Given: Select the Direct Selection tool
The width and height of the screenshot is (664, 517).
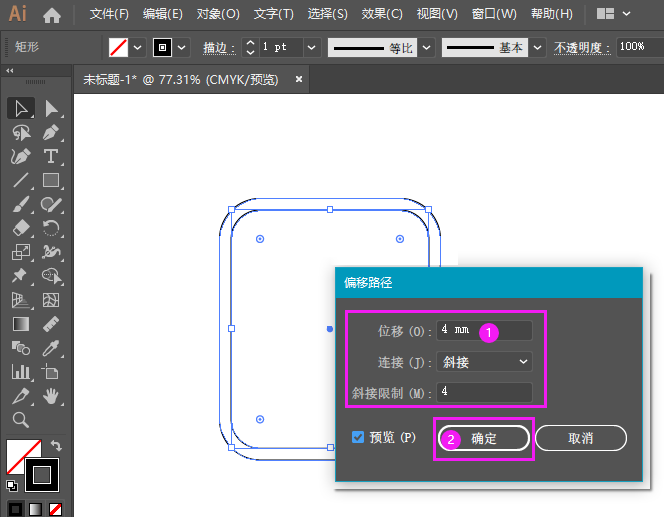Looking at the screenshot, I should [51, 108].
